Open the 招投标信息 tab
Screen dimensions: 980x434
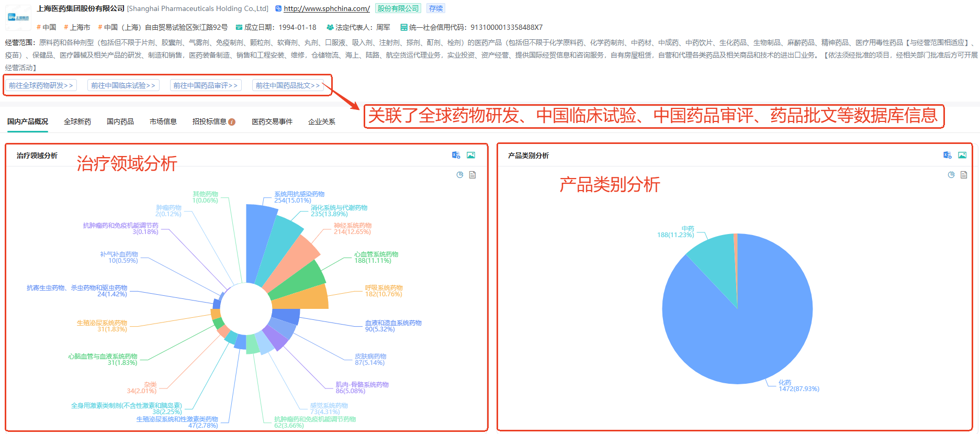pyautogui.click(x=209, y=121)
